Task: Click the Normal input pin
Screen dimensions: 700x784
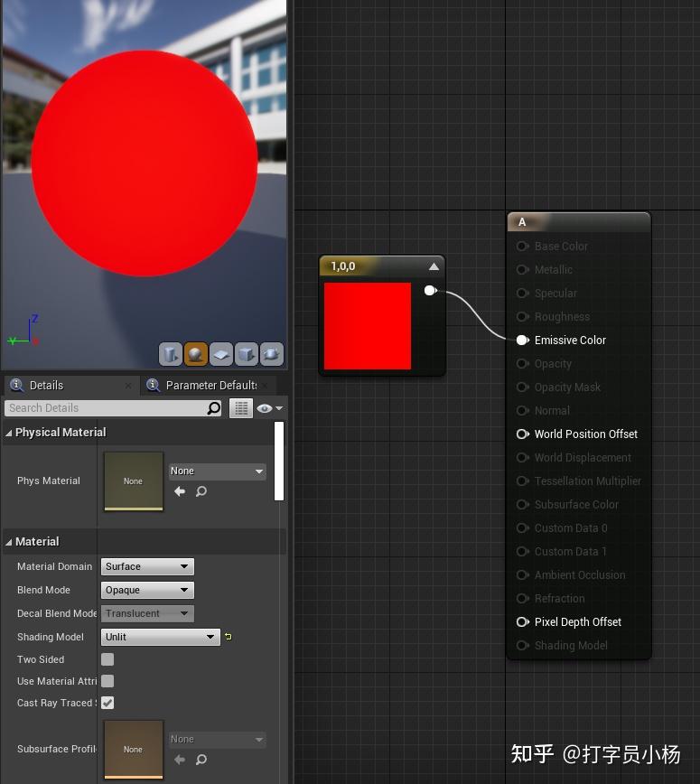Action: [522, 410]
